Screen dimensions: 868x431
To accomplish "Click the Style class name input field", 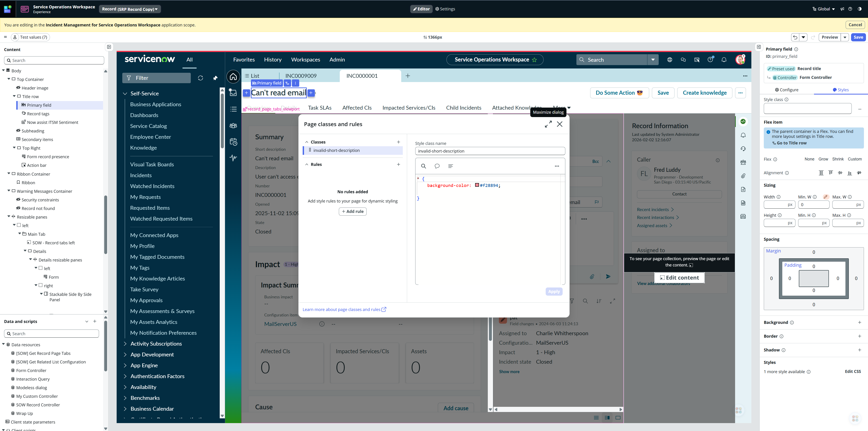I will (490, 151).
